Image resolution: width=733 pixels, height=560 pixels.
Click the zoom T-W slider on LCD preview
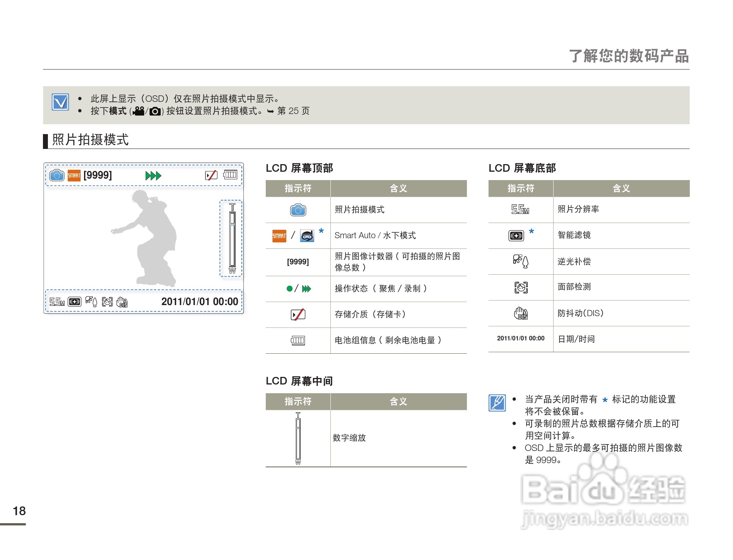pyautogui.click(x=232, y=239)
